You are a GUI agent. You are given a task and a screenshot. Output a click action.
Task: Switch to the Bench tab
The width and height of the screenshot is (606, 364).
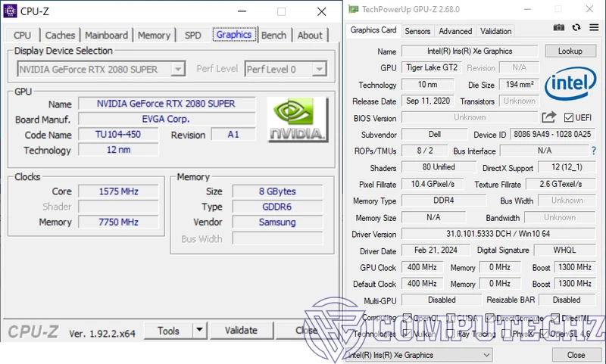[x=273, y=35]
